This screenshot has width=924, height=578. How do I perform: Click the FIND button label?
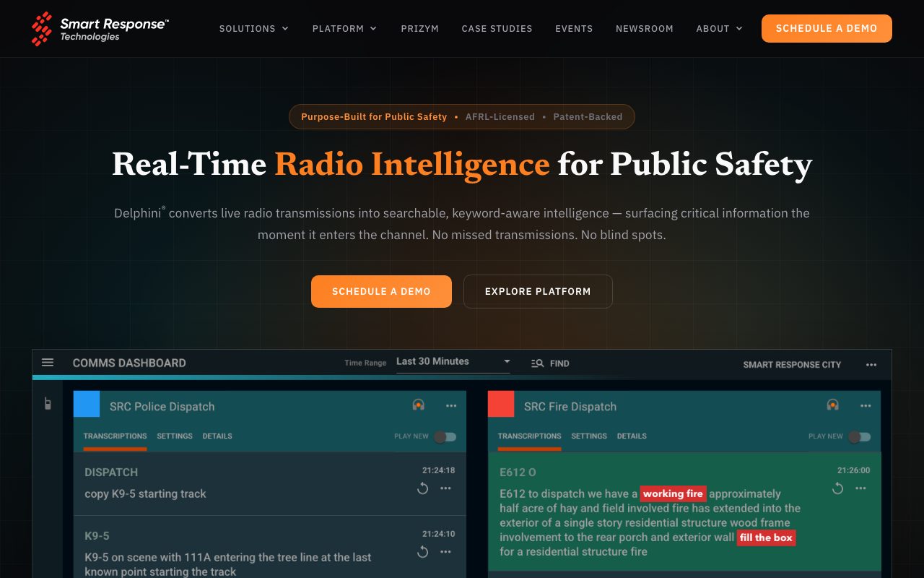click(x=559, y=364)
